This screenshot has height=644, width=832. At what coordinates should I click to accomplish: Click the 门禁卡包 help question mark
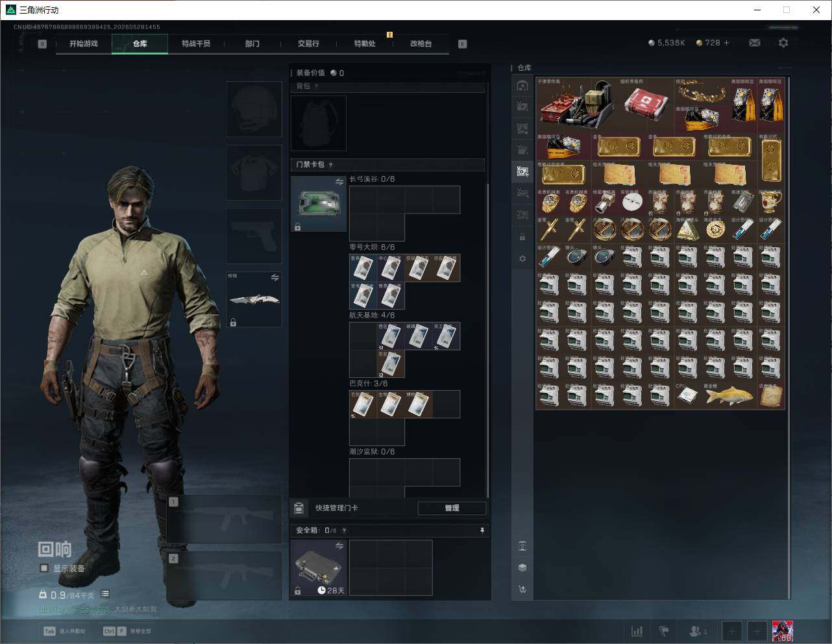(330, 165)
